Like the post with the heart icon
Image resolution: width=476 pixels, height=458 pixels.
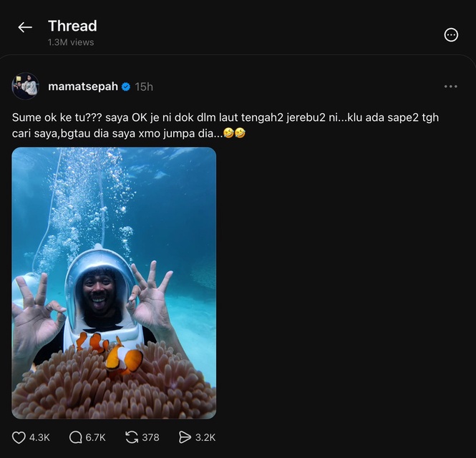tap(19, 437)
